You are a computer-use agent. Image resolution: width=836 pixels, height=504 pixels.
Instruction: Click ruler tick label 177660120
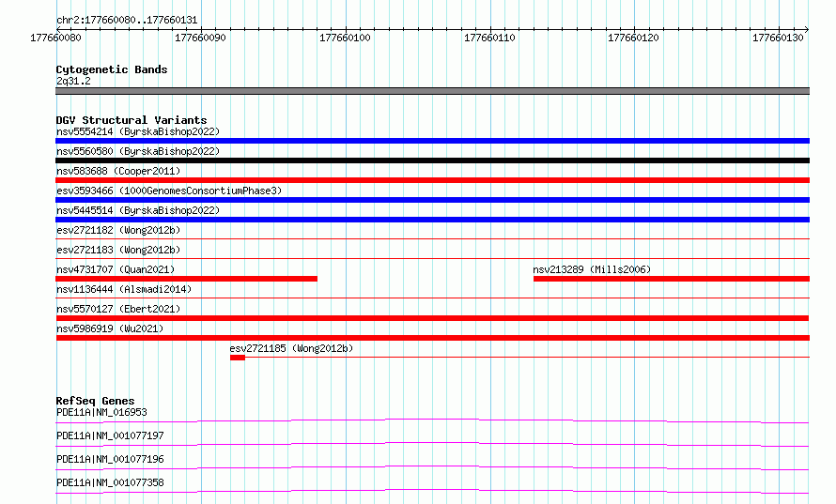point(633,38)
